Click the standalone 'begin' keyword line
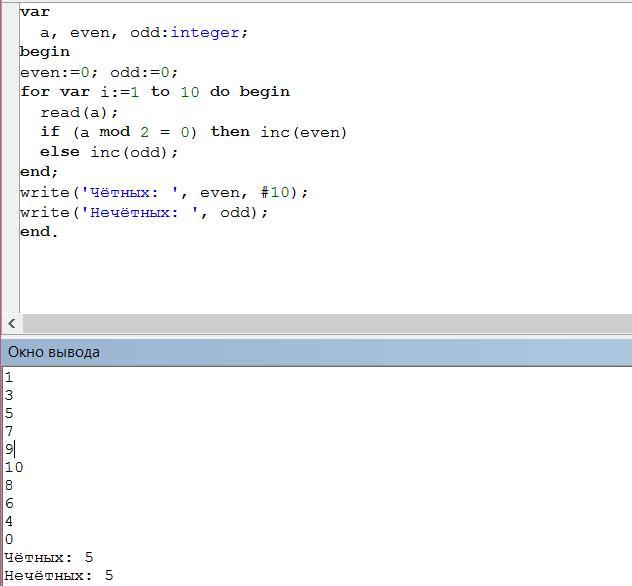This screenshot has width=632, height=586. pos(45,52)
